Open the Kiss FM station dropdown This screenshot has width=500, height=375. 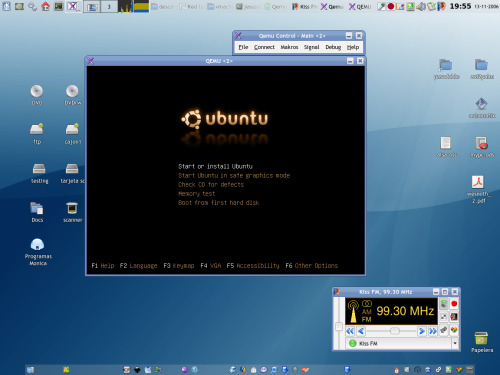point(455,343)
